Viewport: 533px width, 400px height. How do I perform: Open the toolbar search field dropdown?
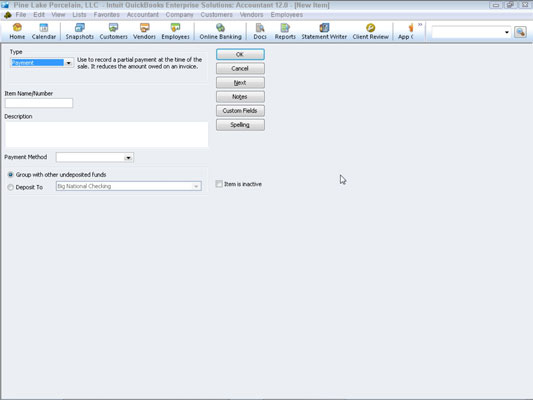click(x=507, y=32)
